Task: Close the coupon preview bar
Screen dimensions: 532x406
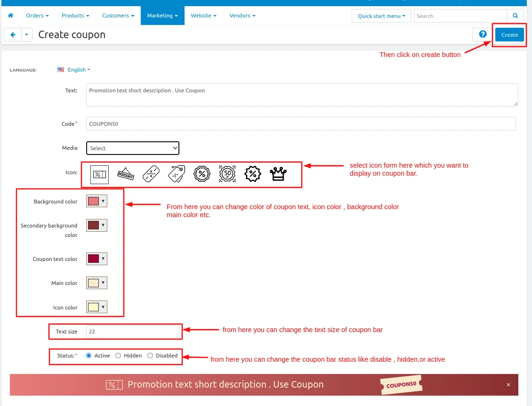Action: click(x=508, y=385)
